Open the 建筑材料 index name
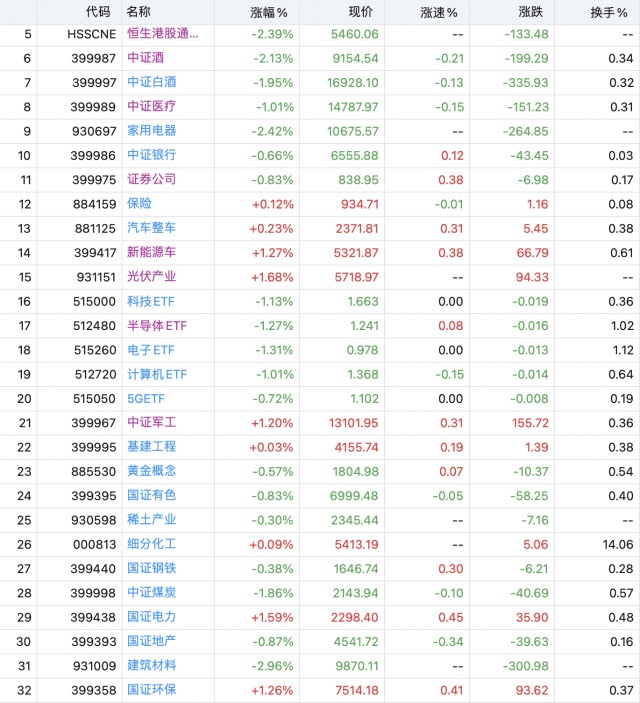Screen dimensions: 640x703 [152, 665]
